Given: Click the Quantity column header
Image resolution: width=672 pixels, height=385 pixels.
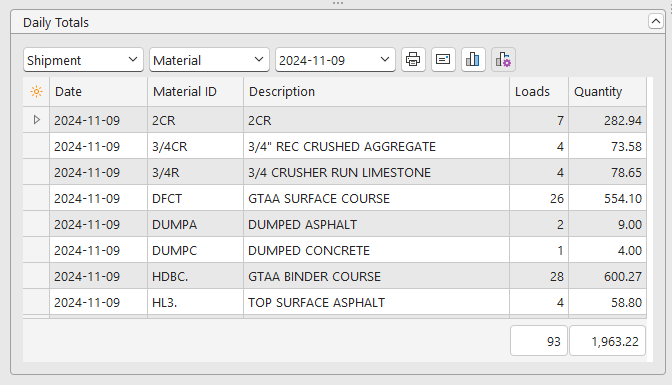Looking at the screenshot, I should pyautogui.click(x=607, y=92).
